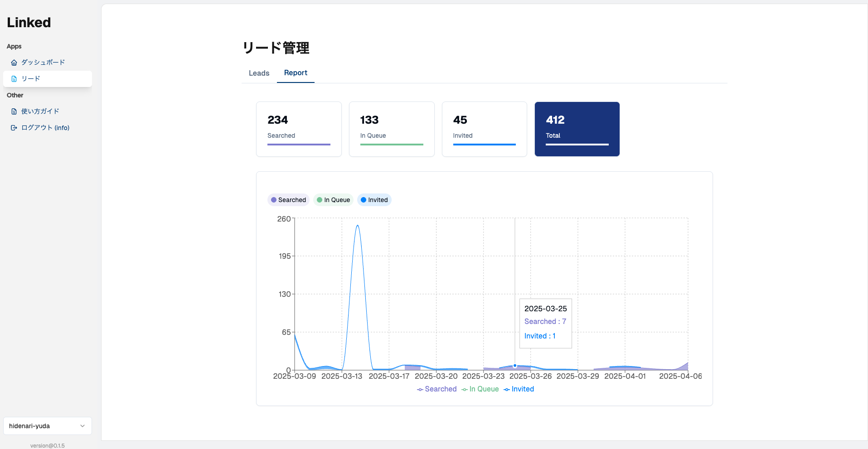The width and height of the screenshot is (868, 449).
Task: Select the guide page icon next to 使い方ガイド
Action: (x=14, y=111)
